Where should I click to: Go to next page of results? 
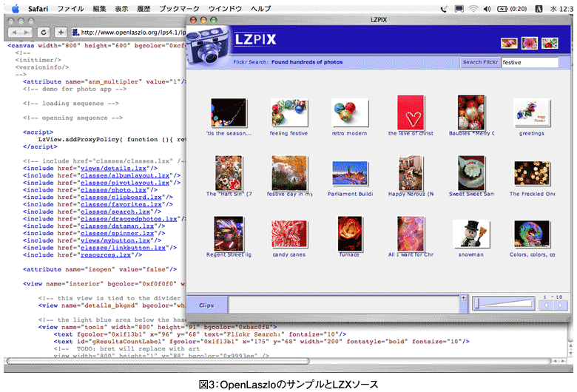coord(560,305)
